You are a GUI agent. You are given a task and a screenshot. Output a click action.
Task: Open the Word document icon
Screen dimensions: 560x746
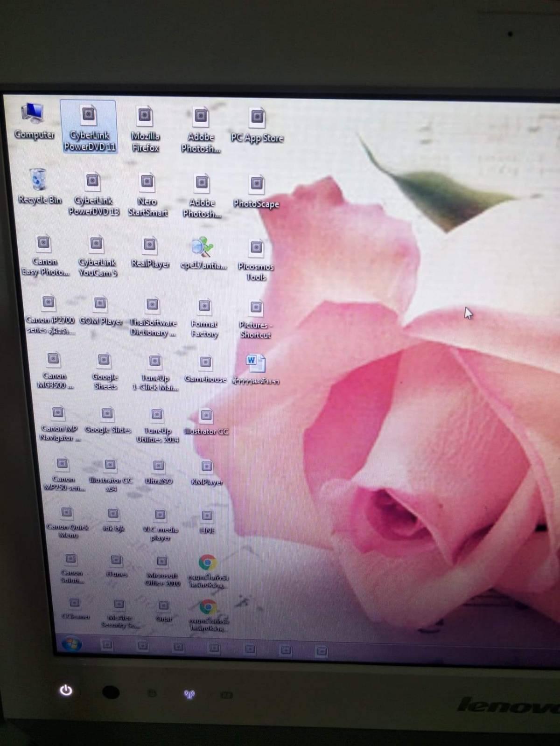click(x=256, y=370)
